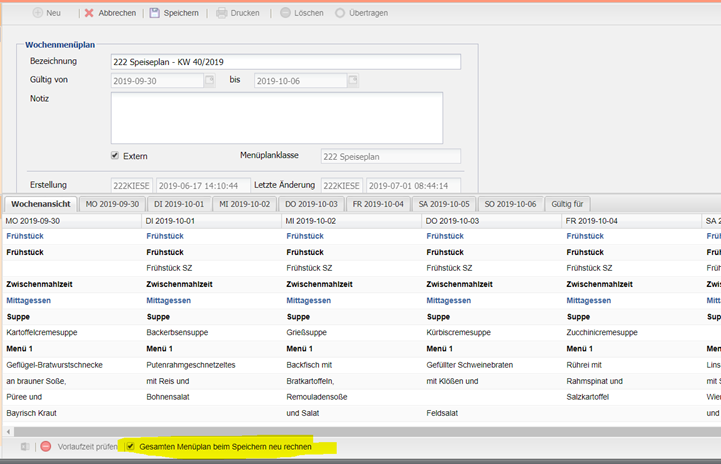This screenshot has height=464, width=721.
Task: Click the Übertragen toolbar icon
Action: pyautogui.click(x=341, y=13)
